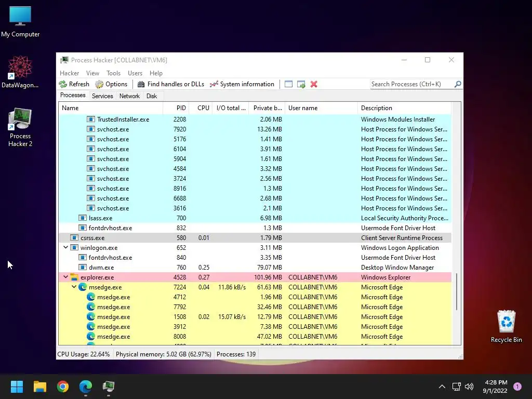Open Google Chrome from taskbar
Viewport: 532px width, 399px height.
(63, 386)
